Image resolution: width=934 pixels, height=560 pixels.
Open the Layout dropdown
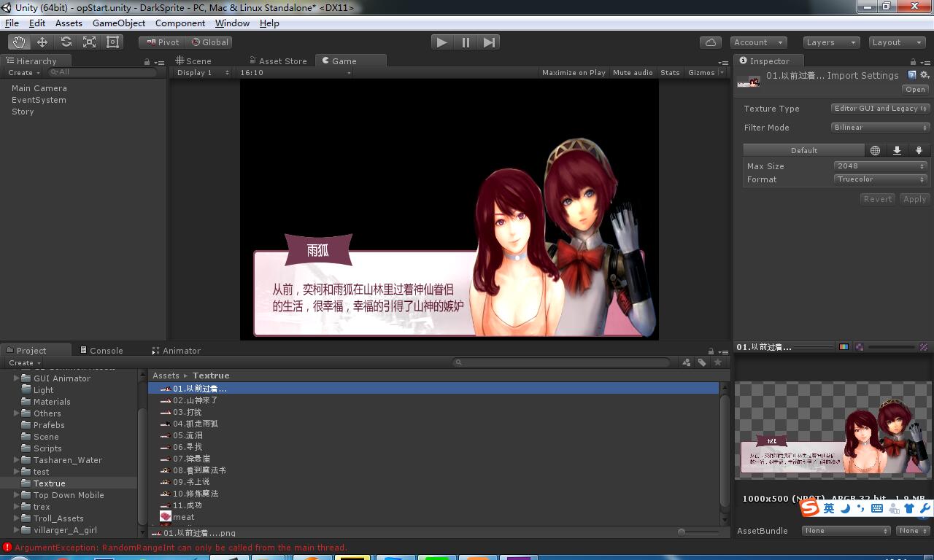pos(897,42)
